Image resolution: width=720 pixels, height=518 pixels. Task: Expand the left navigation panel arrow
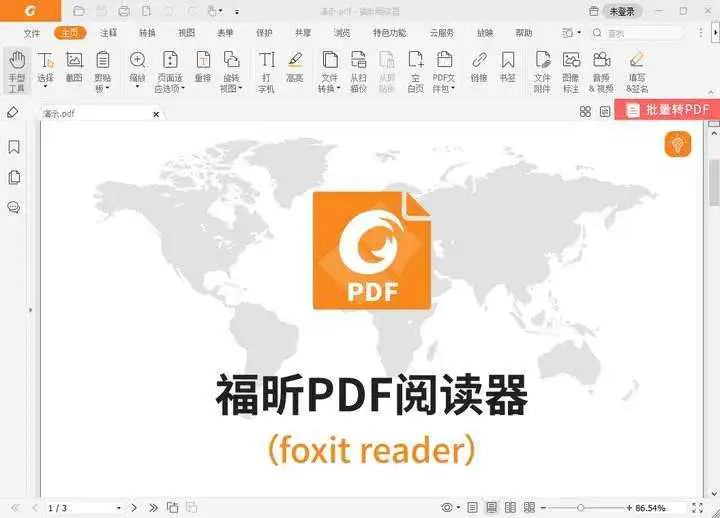tap(30, 310)
